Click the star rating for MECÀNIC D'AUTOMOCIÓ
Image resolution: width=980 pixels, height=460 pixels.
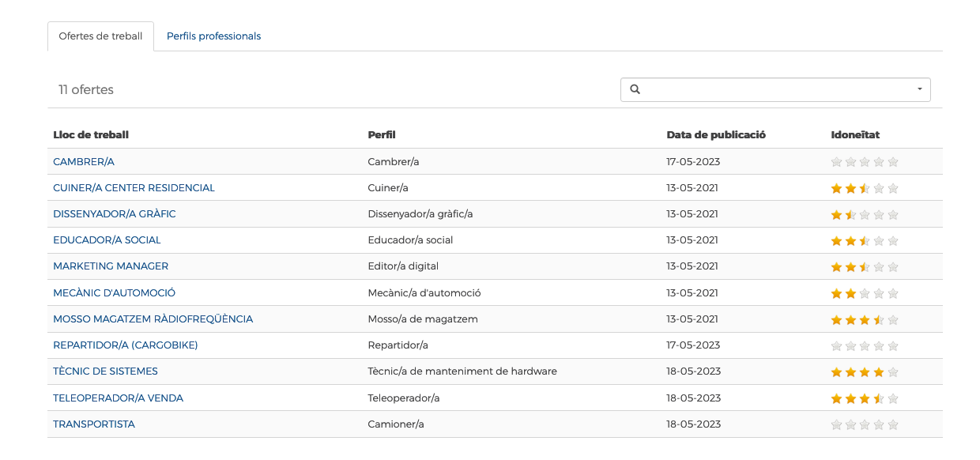(x=865, y=293)
